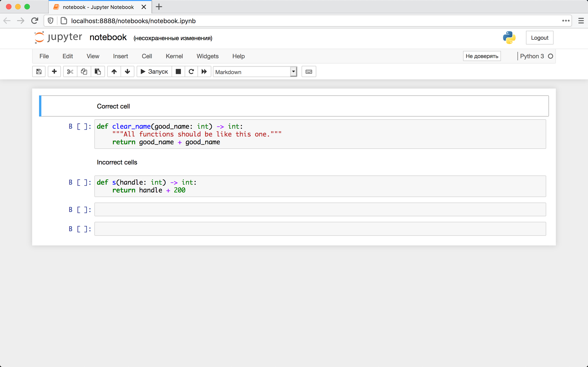Insert cell below with plus icon
The width and height of the screenshot is (588, 367).
[x=54, y=72]
